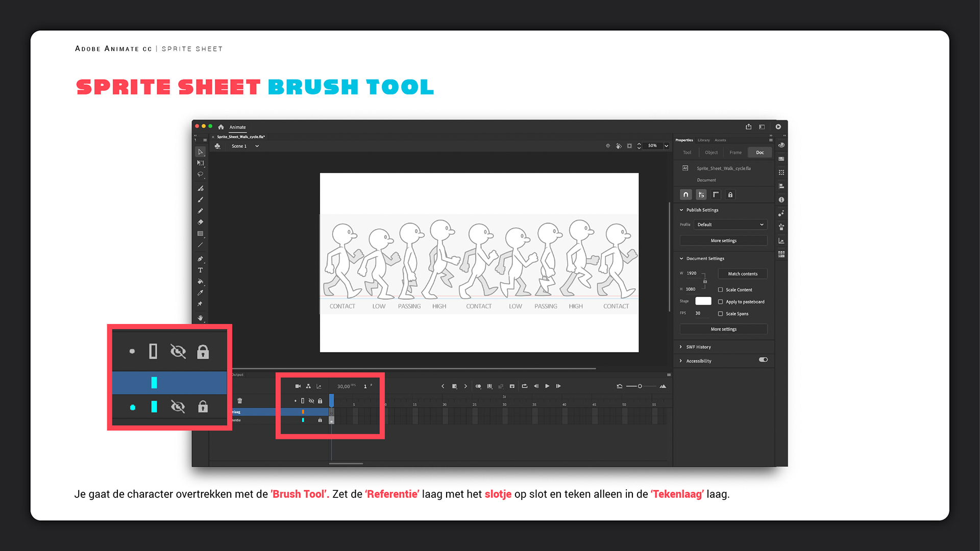This screenshot has width=980, height=551.
Task: Choose the Paint Bucket tool
Action: click(200, 282)
